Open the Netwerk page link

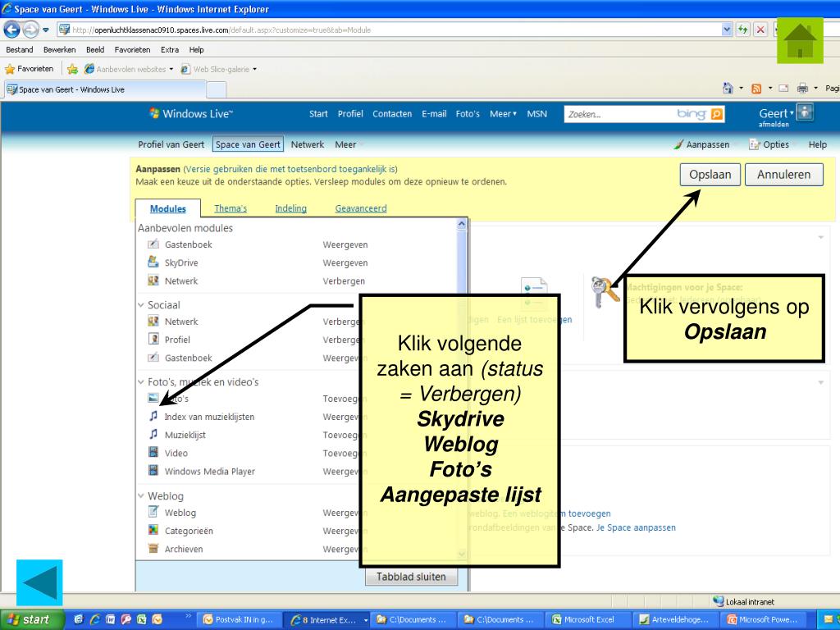pyautogui.click(x=308, y=144)
